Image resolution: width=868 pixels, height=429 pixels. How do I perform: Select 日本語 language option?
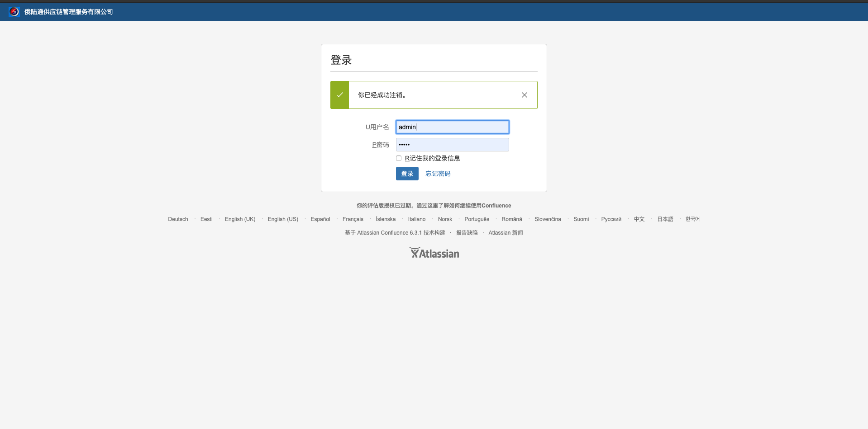pos(665,219)
